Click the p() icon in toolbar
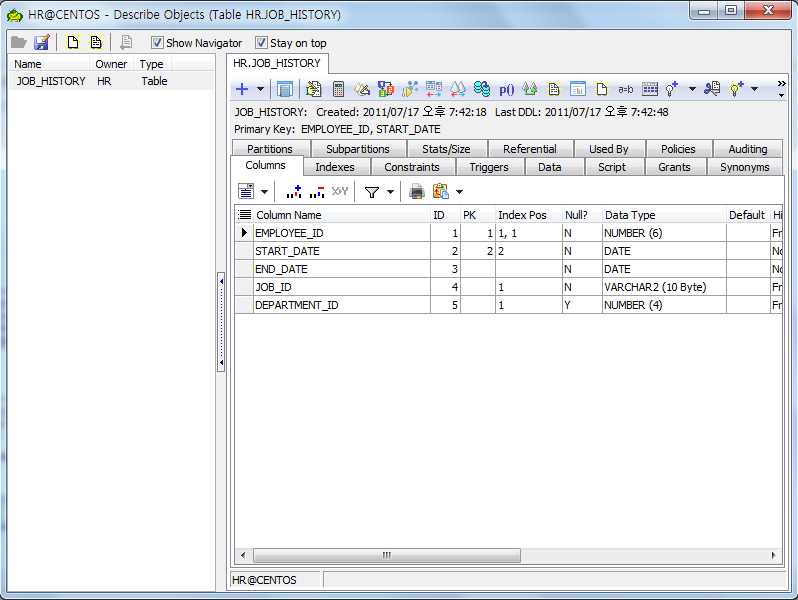 point(507,89)
